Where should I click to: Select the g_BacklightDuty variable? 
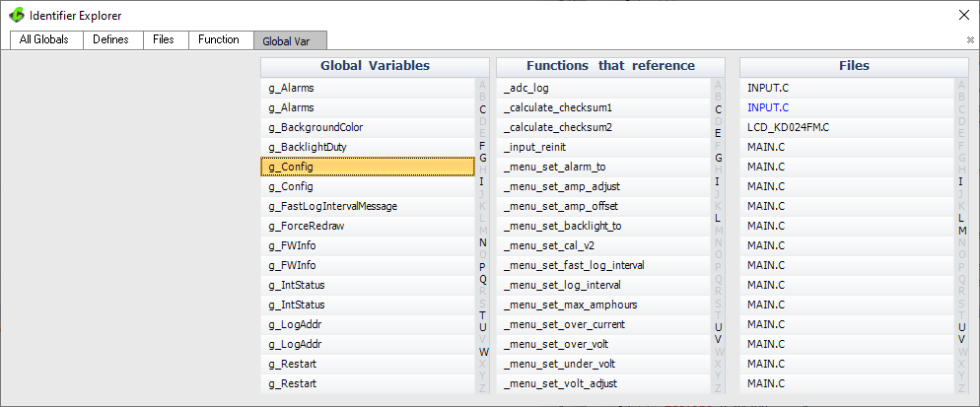point(308,147)
